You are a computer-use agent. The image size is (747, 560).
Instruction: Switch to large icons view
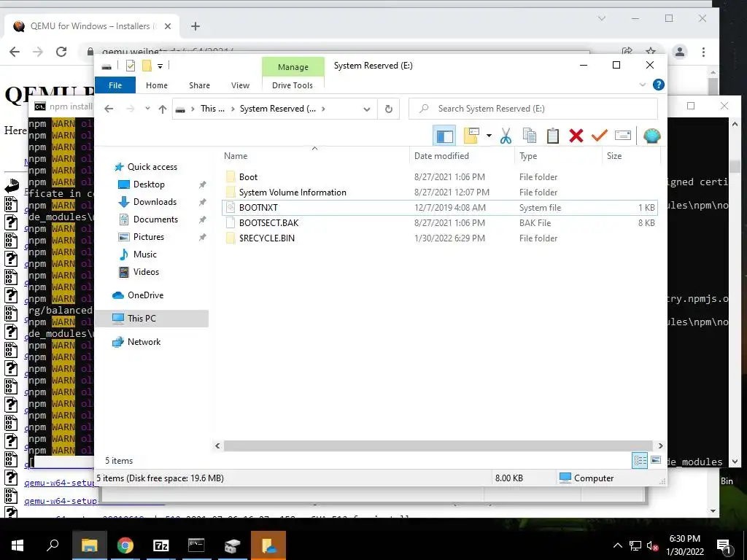click(x=656, y=460)
